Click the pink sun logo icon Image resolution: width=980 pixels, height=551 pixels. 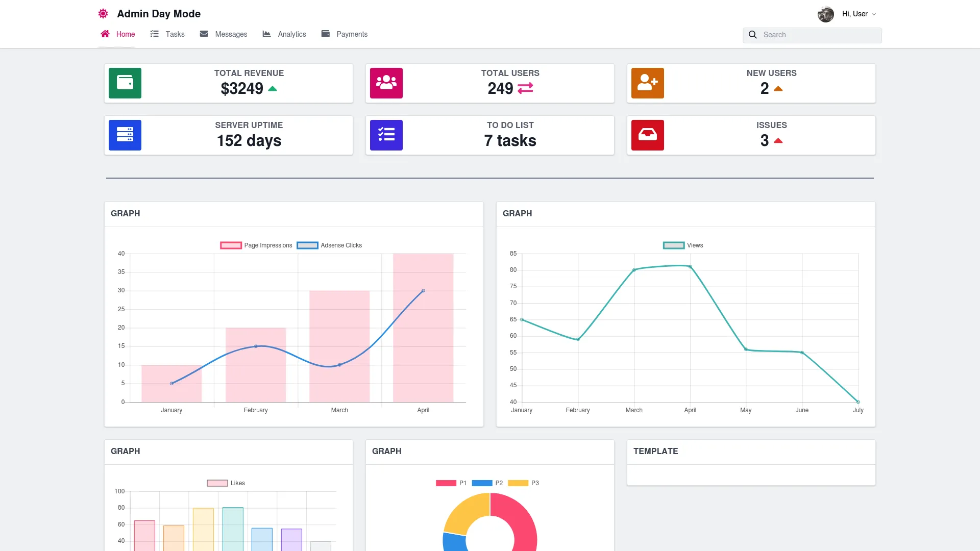tap(103, 14)
